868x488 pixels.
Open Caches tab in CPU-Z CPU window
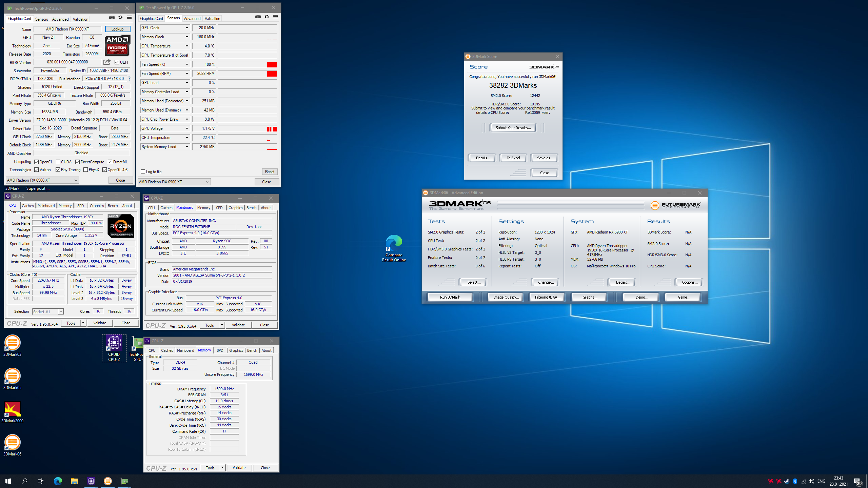coord(28,206)
